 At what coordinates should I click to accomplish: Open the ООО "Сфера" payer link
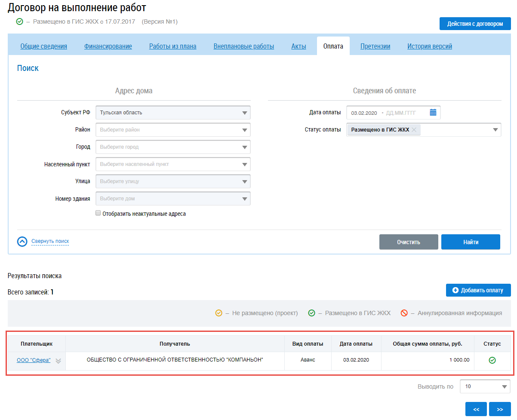point(34,360)
